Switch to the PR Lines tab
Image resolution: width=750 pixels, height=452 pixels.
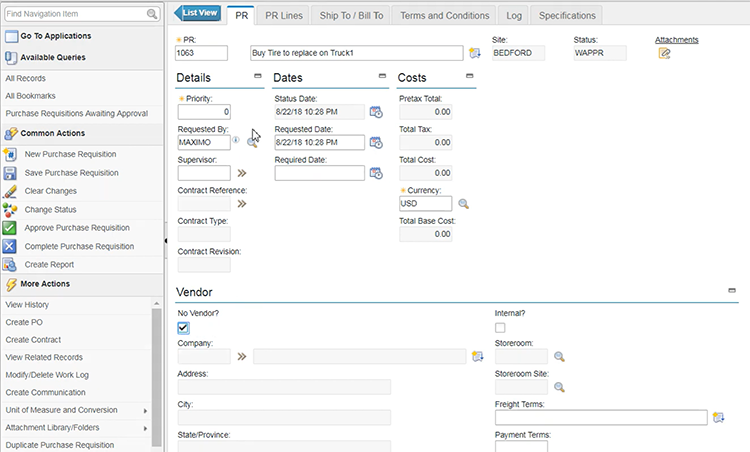click(x=285, y=15)
